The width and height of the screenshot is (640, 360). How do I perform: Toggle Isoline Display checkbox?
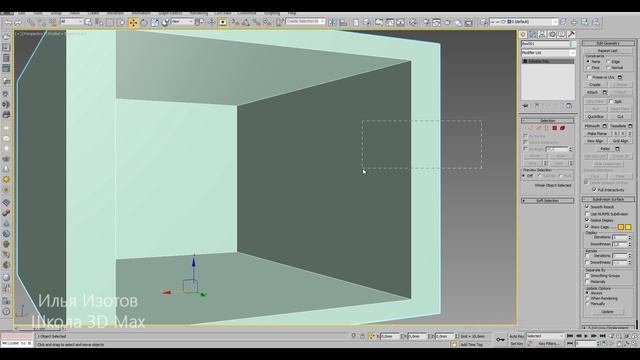587,220
